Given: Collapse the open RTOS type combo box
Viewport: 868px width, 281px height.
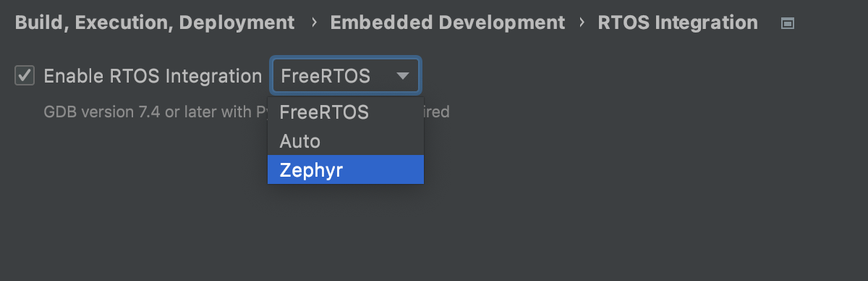Looking at the screenshot, I should 346,75.
